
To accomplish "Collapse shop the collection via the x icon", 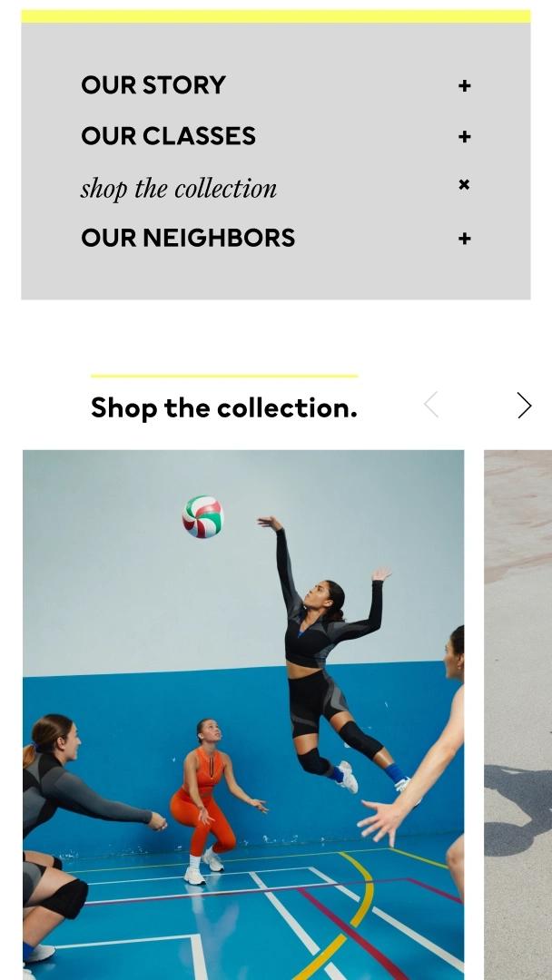I will (x=464, y=184).
